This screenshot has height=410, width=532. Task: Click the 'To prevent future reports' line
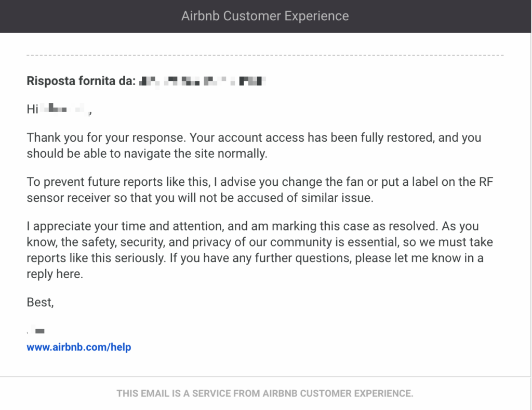[x=260, y=182]
